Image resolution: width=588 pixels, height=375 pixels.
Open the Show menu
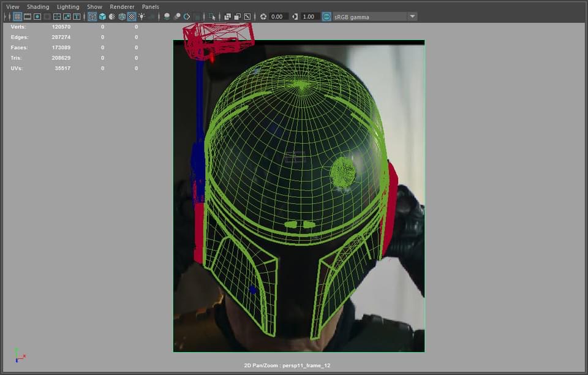[94, 7]
